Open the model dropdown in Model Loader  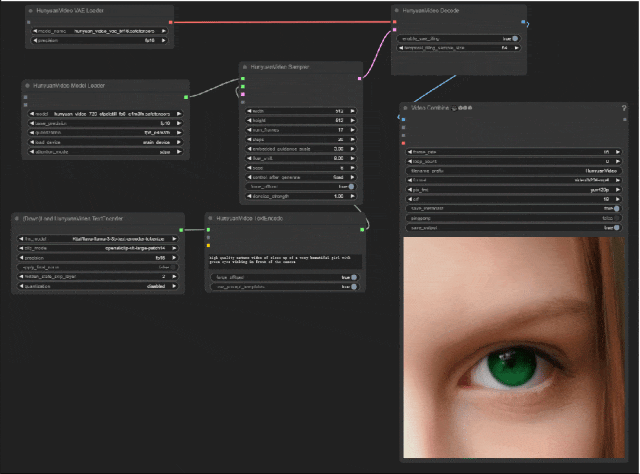coord(105,114)
